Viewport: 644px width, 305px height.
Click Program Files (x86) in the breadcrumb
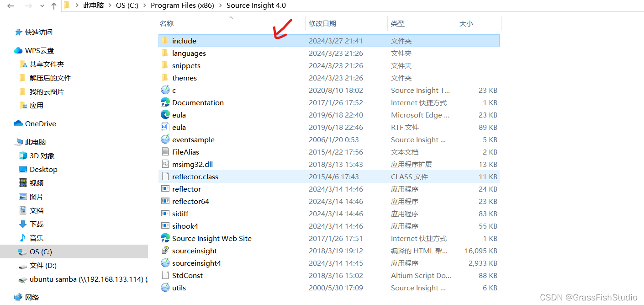coord(182,5)
